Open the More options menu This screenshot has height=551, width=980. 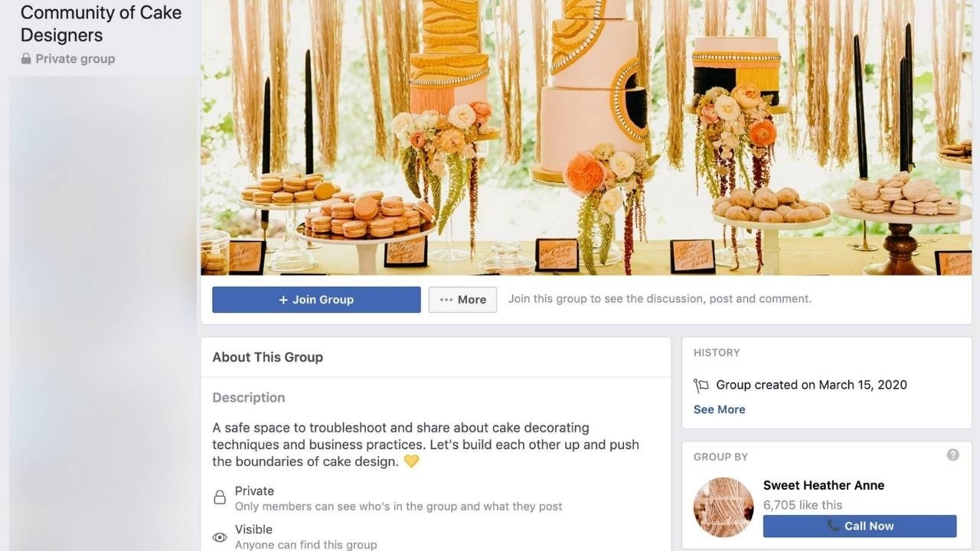coord(462,299)
